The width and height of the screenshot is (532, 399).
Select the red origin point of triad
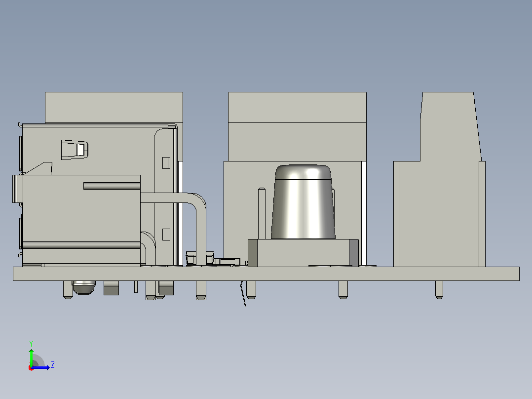coord(31,368)
